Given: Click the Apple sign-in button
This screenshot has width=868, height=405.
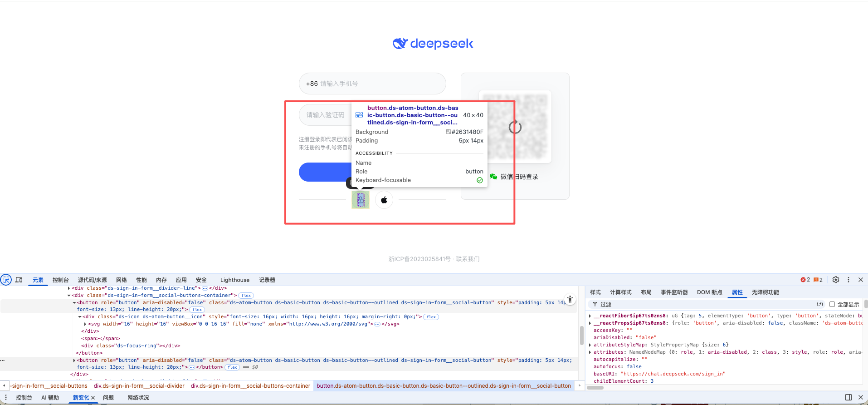Looking at the screenshot, I should pyautogui.click(x=384, y=200).
